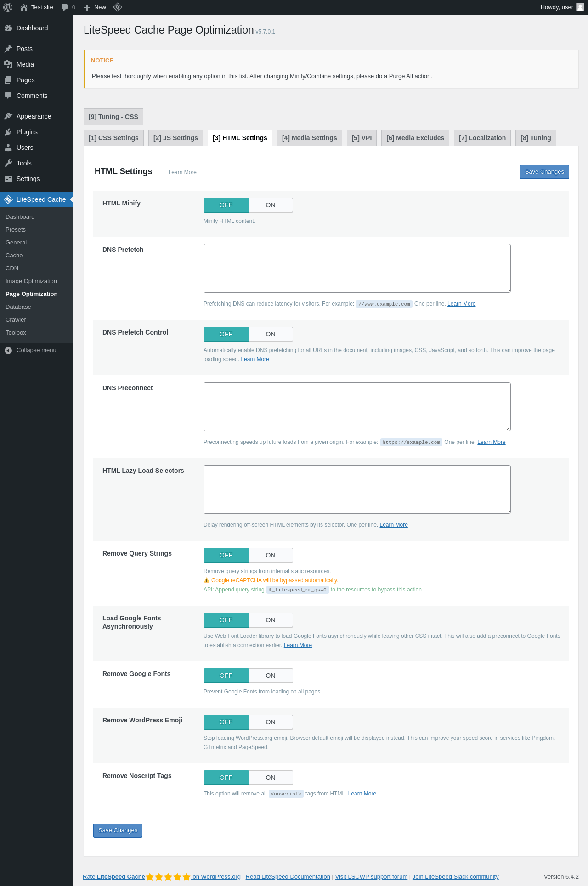
Task: Set DNS Prefetch Control to OFF
Action: tap(226, 334)
